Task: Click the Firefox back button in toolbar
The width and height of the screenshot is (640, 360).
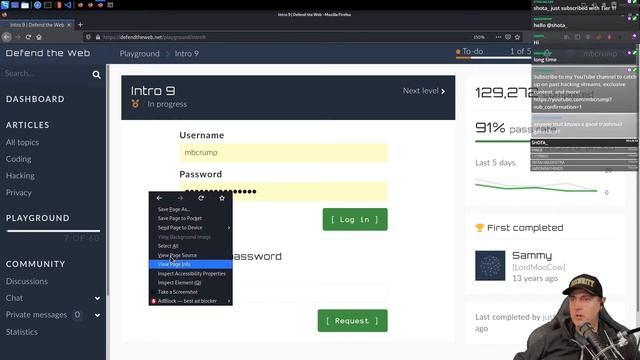Action: click(7, 37)
